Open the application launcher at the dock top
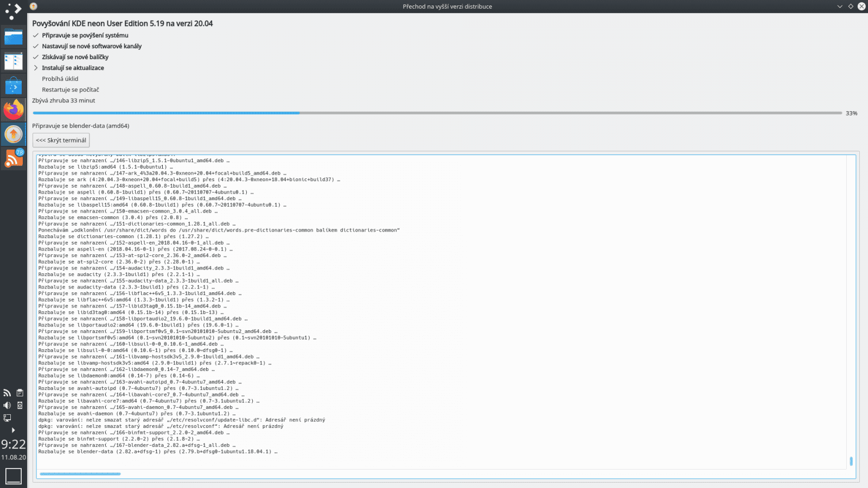Screen dimensions: 868x488 coord(14,9)
